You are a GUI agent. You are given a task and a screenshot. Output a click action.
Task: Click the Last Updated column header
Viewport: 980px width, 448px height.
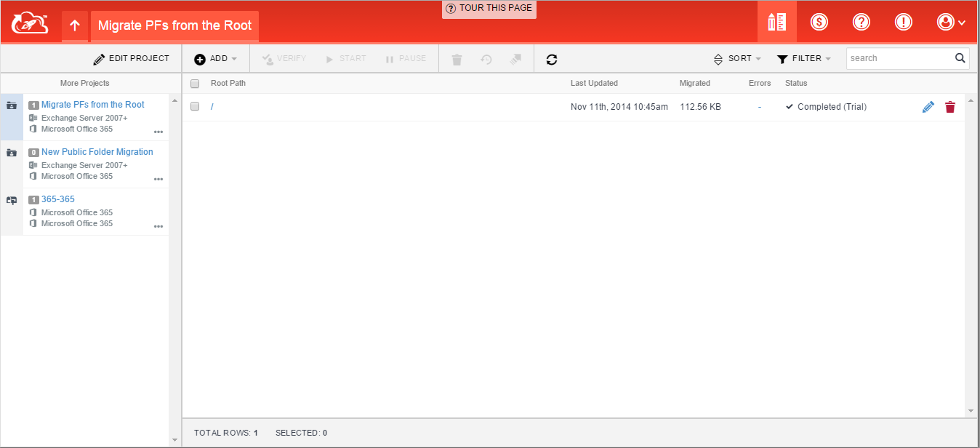pos(594,84)
